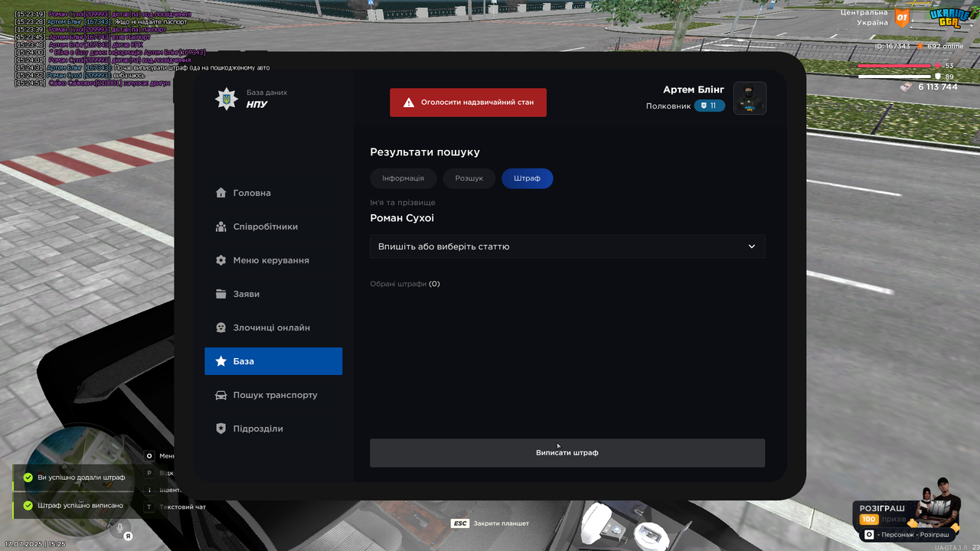The image size is (980, 551).
Task: Click the 'Результати пошуку' heading
Action: click(x=425, y=152)
